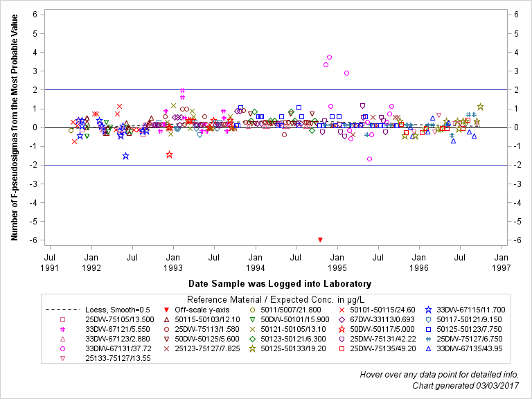Click the red Off-scale y-axis legend triangle
Screen dimensions: 532x399
pyautogui.click(x=166, y=310)
